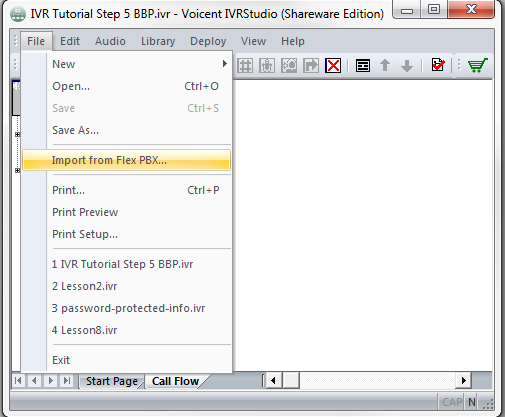Switch to the Start Page tab
The height and width of the screenshot is (417, 505).
coord(112,381)
